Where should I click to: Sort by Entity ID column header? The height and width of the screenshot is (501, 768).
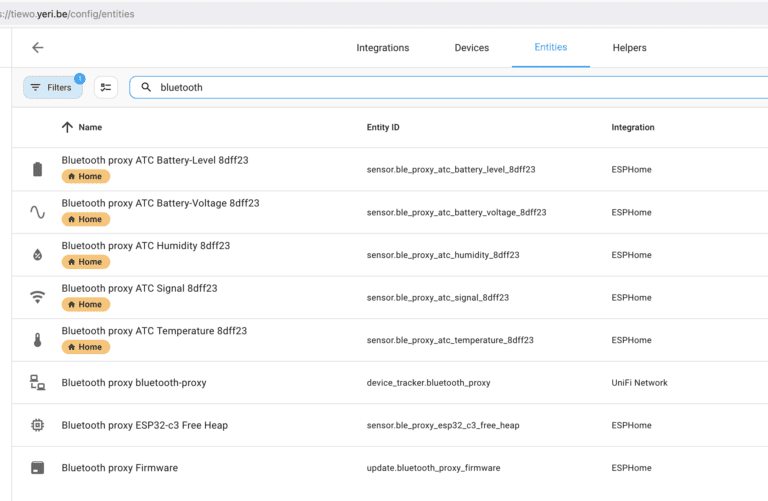coord(383,128)
